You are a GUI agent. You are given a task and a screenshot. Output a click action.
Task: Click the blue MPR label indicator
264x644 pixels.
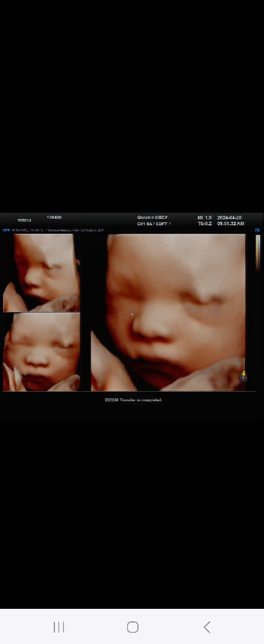pos(6,230)
